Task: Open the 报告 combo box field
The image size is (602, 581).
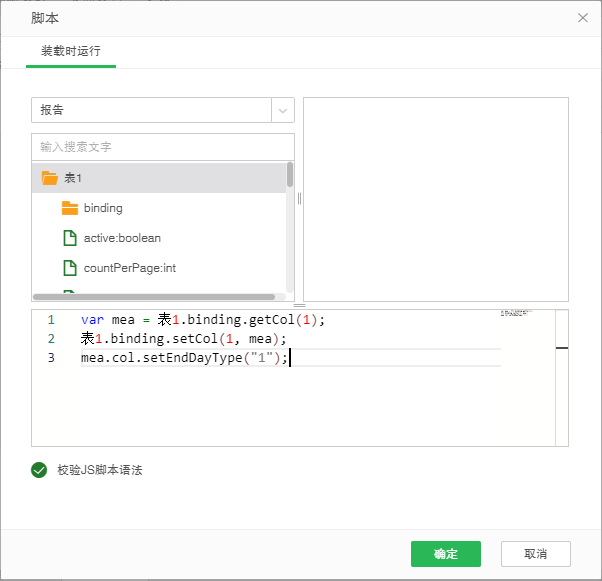Action: [x=150, y=110]
